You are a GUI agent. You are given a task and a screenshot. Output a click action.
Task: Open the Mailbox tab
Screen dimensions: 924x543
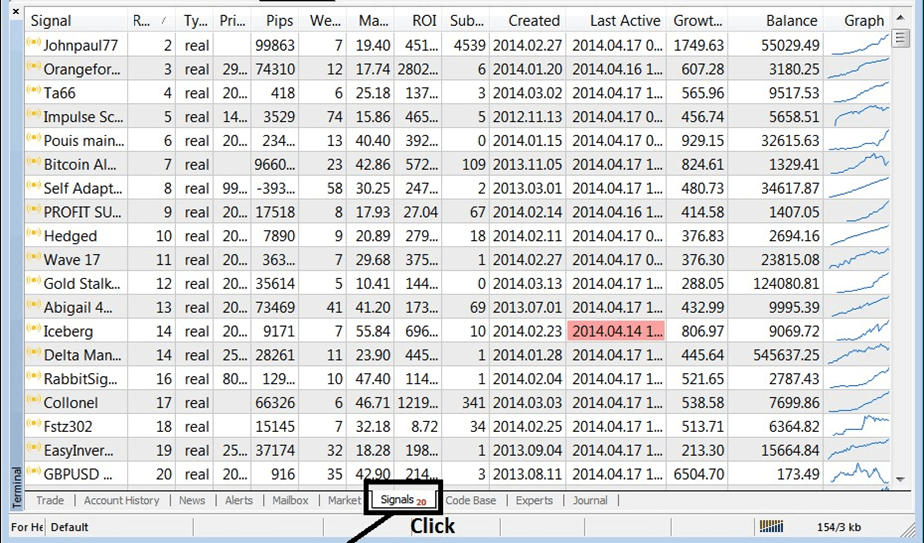[291, 501]
